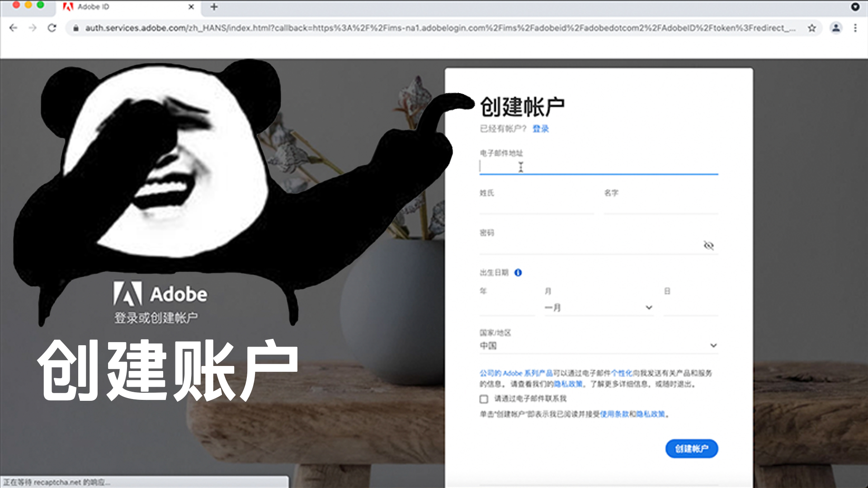The height and width of the screenshot is (488, 868).
Task: Click the padlock site info icon
Action: click(x=76, y=28)
